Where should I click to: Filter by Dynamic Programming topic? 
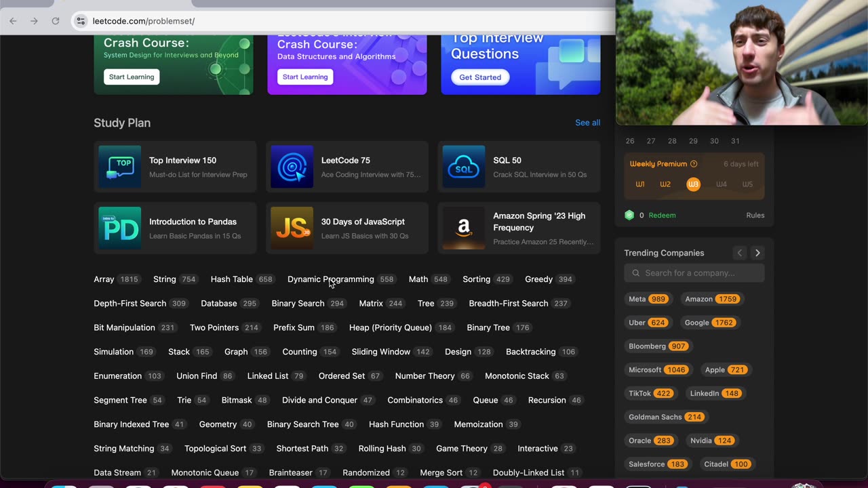pos(341,279)
